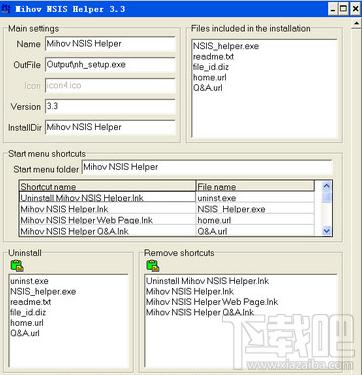Select 'Mihov NSIS Helper.lnk' in Remove shortcuts list
The width and height of the screenshot is (362, 375).
[190, 291]
